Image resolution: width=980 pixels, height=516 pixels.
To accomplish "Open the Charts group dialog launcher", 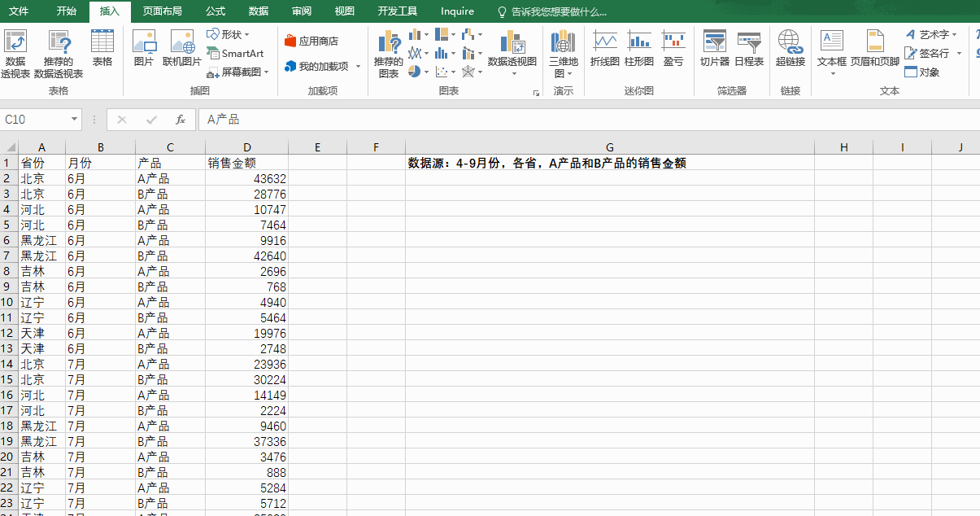I will (537, 94).
